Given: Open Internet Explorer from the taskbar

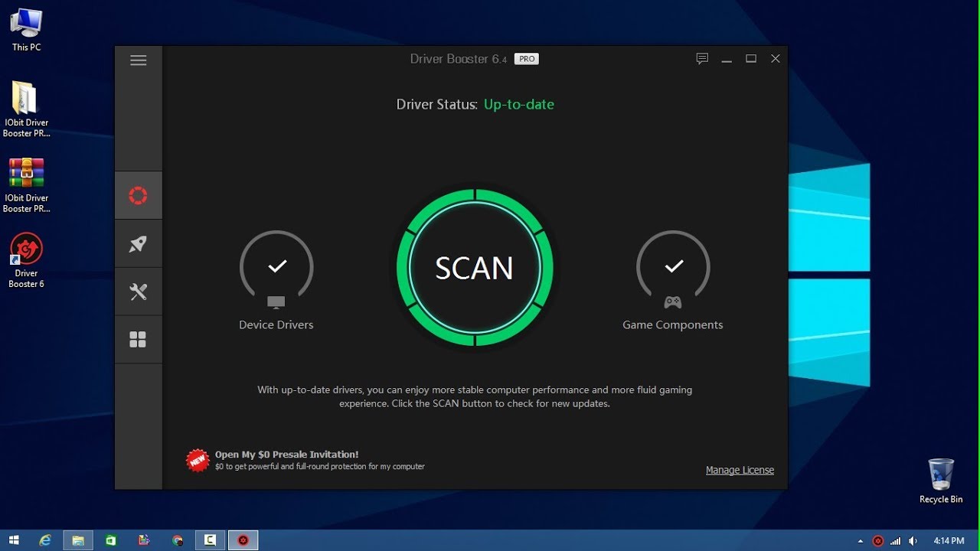Looking at the screenshot, I should click(x=45, y=540).
